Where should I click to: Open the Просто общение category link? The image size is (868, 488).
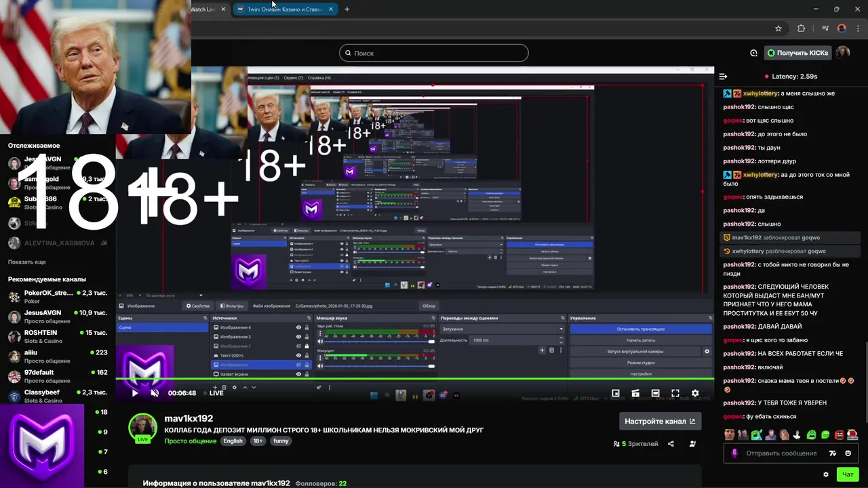point(190,441)
